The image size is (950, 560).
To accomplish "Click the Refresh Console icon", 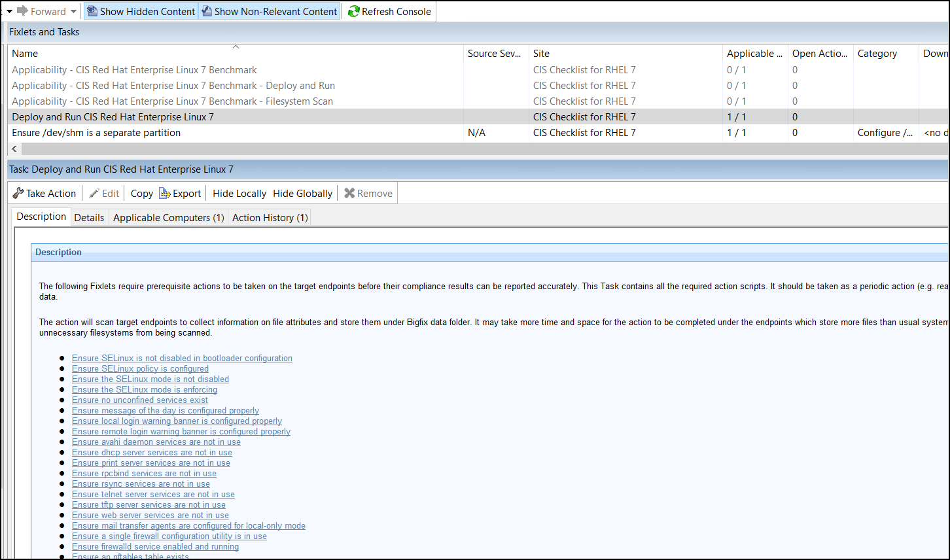I will coord(354,11).
